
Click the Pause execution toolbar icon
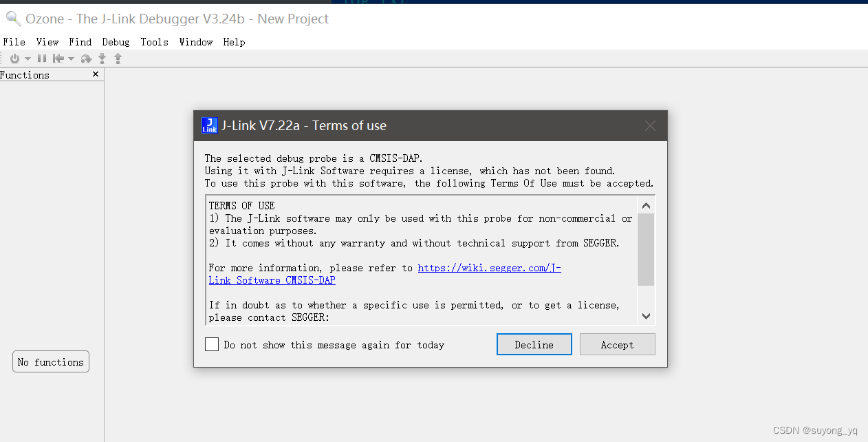coord(42,59)
